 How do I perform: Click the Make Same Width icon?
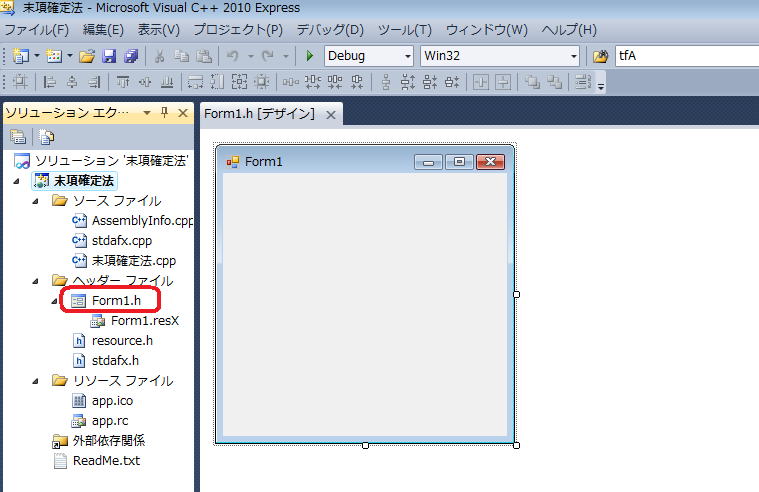196,82
